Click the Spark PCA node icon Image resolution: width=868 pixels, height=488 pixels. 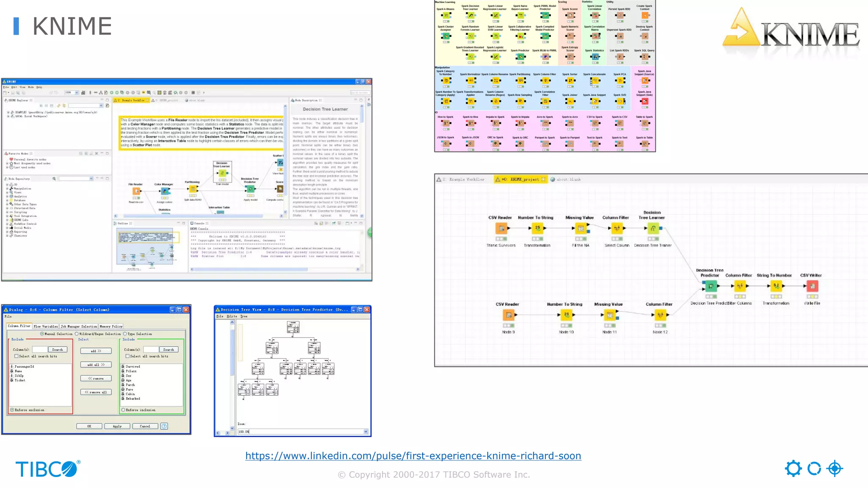(620, 80)
